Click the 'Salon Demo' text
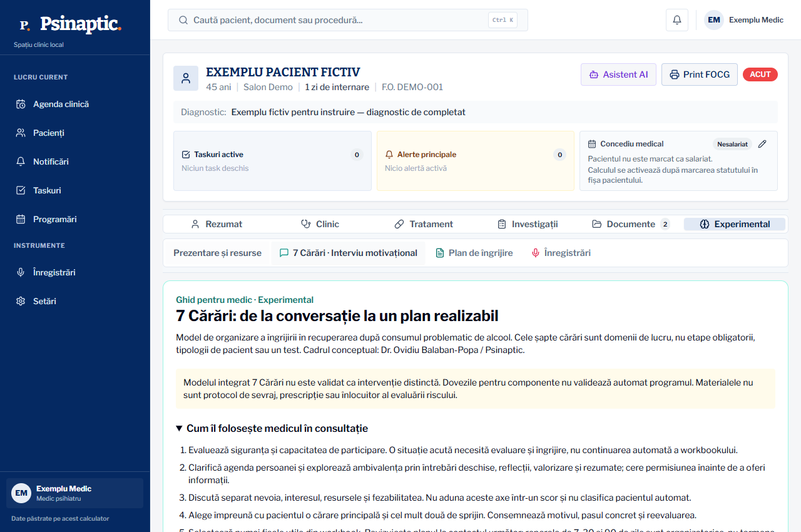 click(x=268, y=87)
